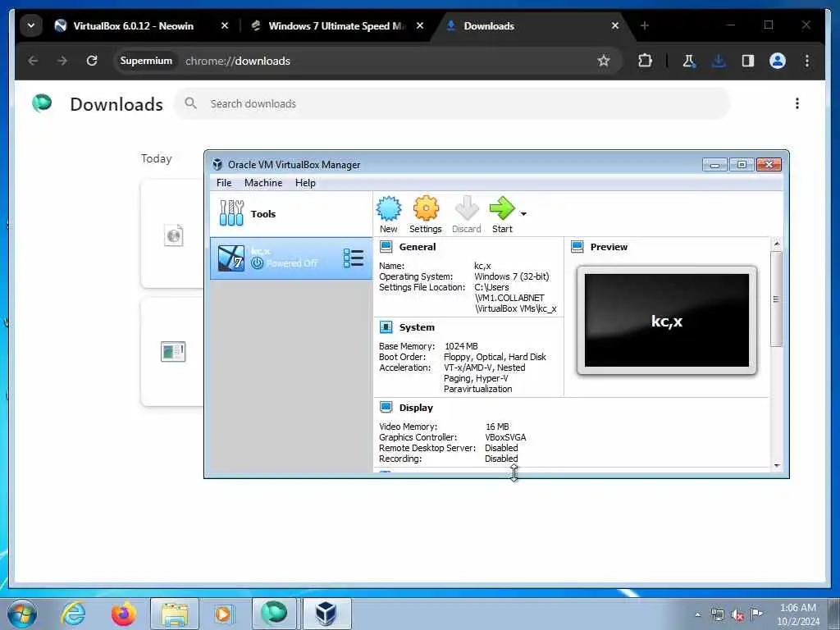840x630 pixels.
Task: Click the disc image download file icon
Action: pyautogui.click(x=174, y=235)
